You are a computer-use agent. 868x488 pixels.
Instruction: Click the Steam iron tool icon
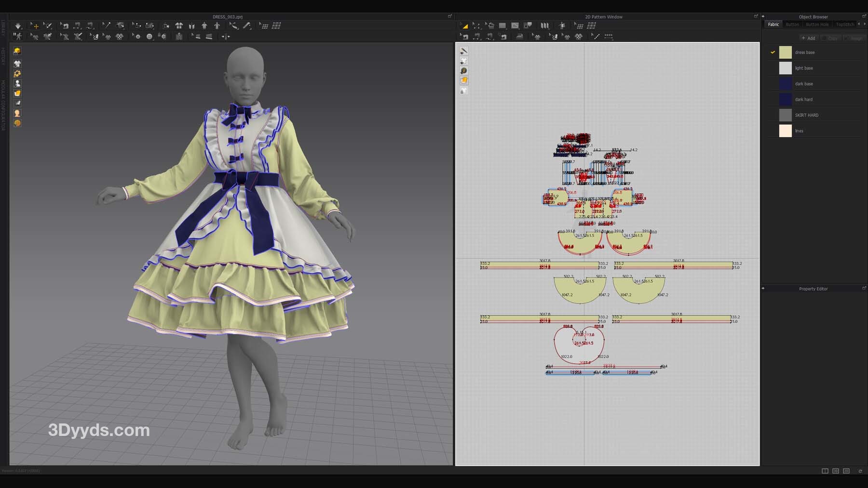[x=519, y=37]
